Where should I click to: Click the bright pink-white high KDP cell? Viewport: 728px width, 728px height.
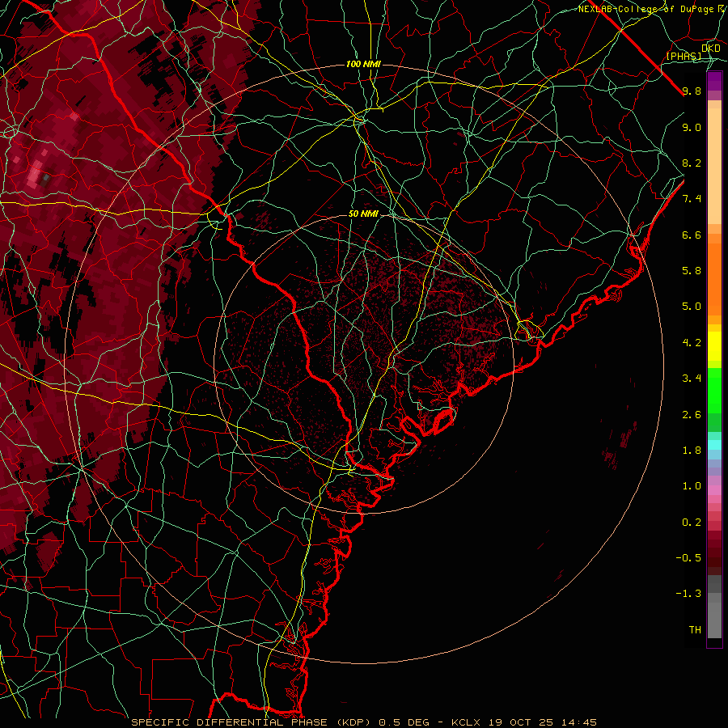pyautogui.click(x=34, y=176)
